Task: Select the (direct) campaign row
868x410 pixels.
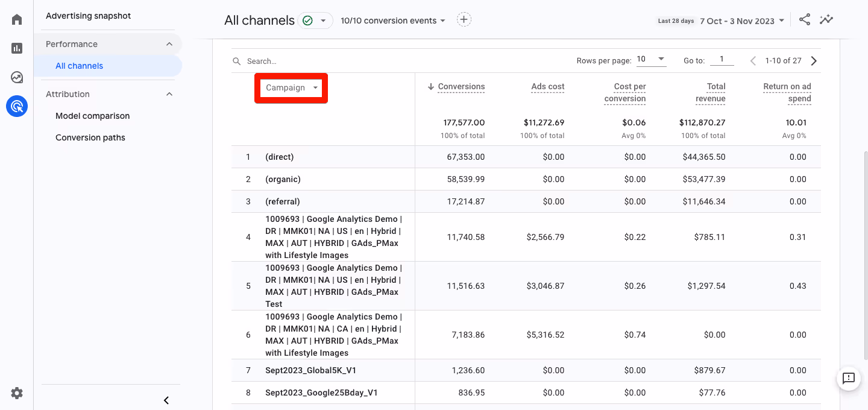Action: coord(526,157)
